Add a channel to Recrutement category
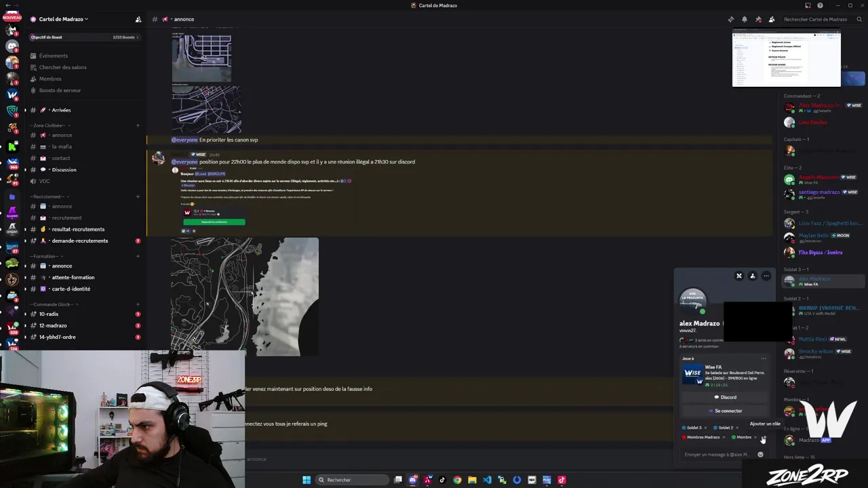Viewport: 868px width, 488px height. click(138, 197)
